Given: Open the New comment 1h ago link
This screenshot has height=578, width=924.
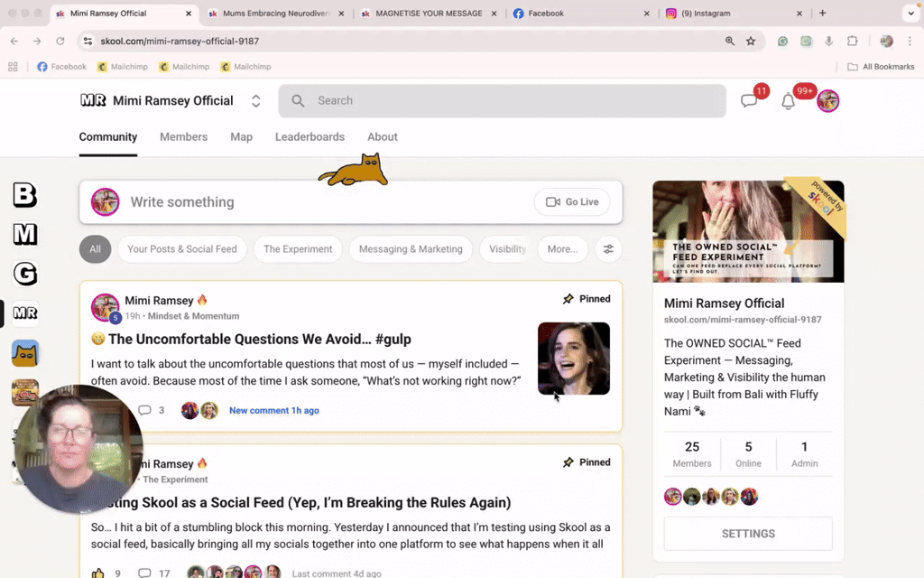Looking at the screenshot, I should [274, 411].
